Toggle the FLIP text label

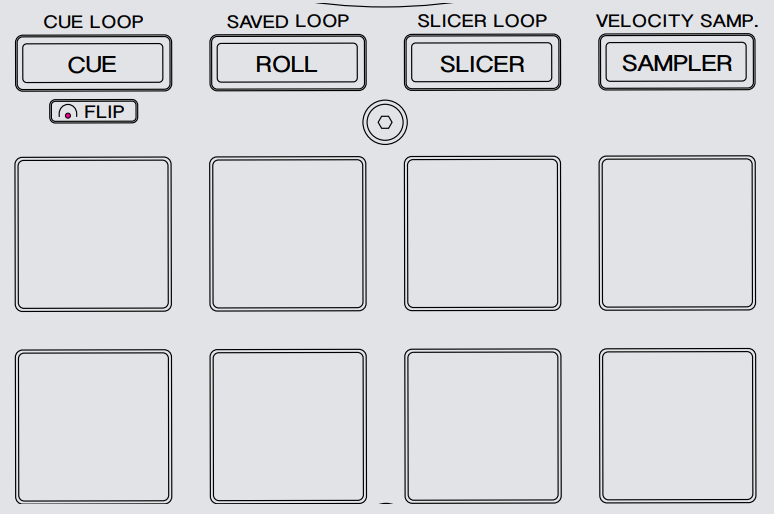104,112
